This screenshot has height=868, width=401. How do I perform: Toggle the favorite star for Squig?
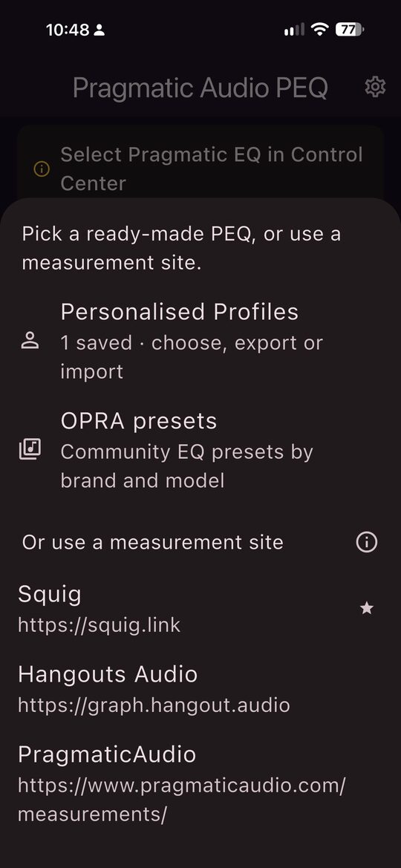click(x=367, y=608)
